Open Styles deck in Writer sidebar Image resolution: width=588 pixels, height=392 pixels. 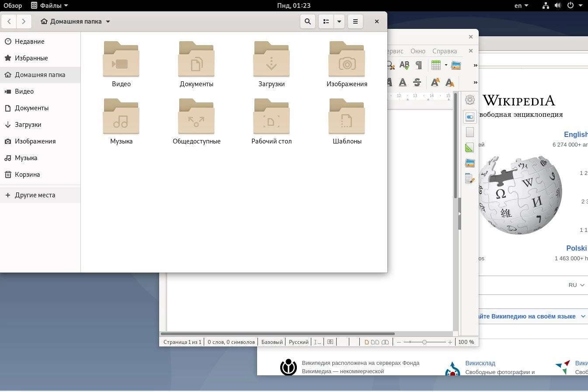coord(470,148)
